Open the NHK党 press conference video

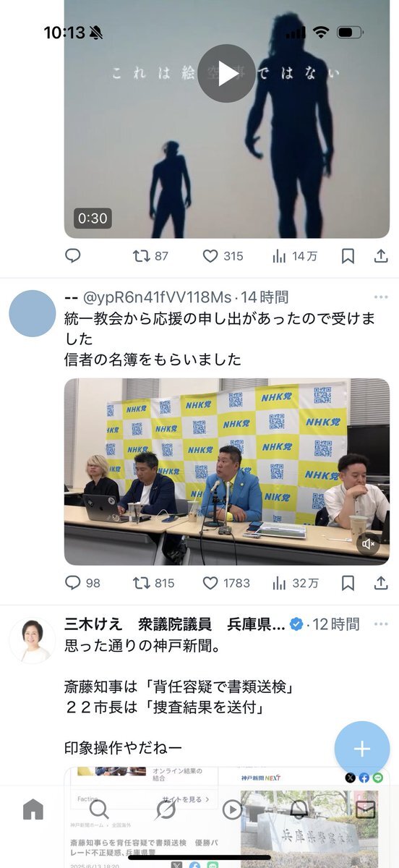pos(227,472)
